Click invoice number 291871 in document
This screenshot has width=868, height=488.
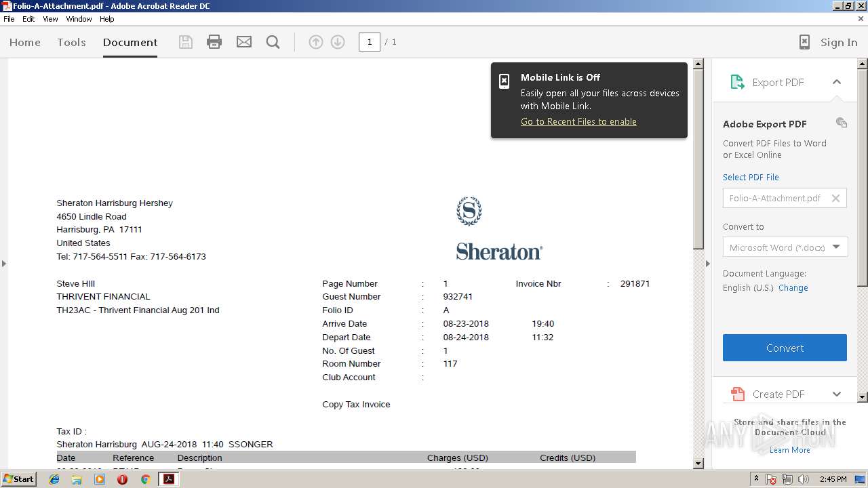(x=635, y=283)
